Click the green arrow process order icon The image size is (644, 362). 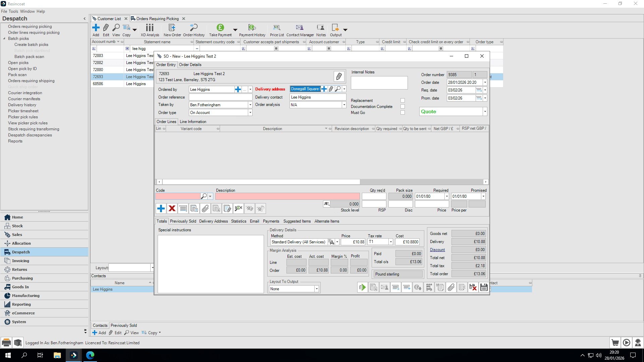(362, 287)
